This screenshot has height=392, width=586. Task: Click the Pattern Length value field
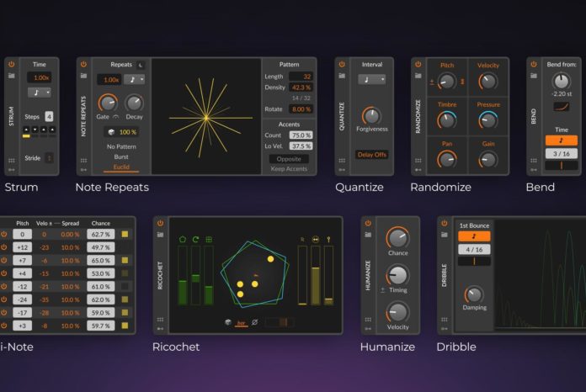coord(301,77)
